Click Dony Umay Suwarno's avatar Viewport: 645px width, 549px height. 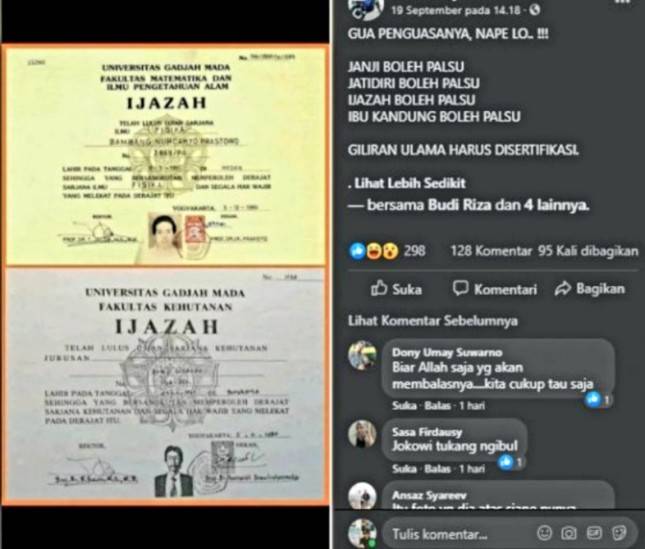[x=362, y=355]
